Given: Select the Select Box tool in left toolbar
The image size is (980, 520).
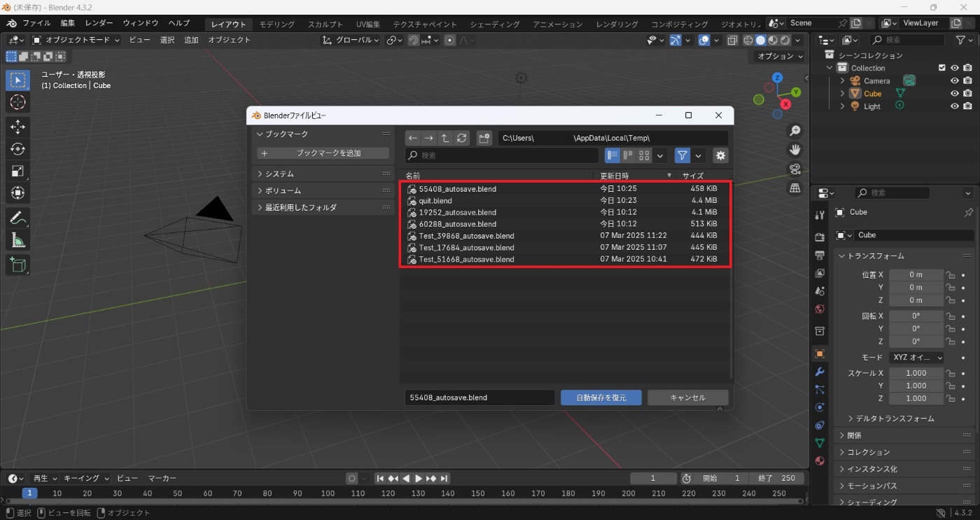Looking at the screenshot, I should (x=18, y=80).
